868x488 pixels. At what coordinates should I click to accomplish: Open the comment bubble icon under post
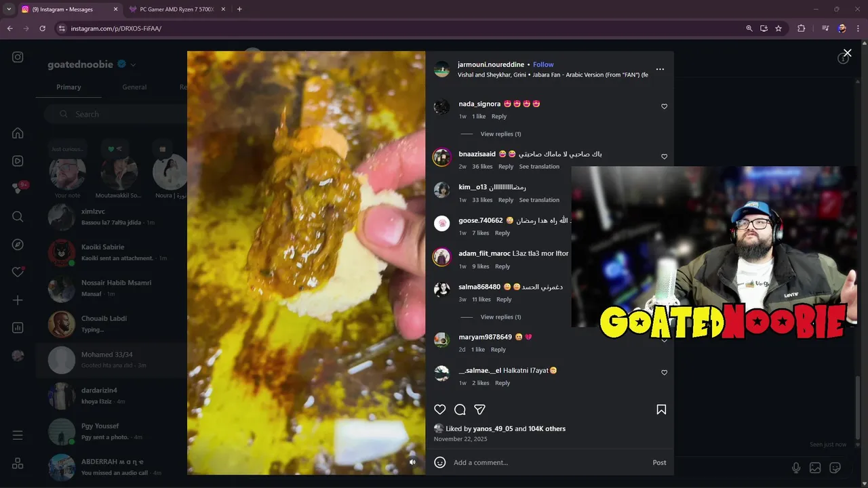[x=460, y=409]
